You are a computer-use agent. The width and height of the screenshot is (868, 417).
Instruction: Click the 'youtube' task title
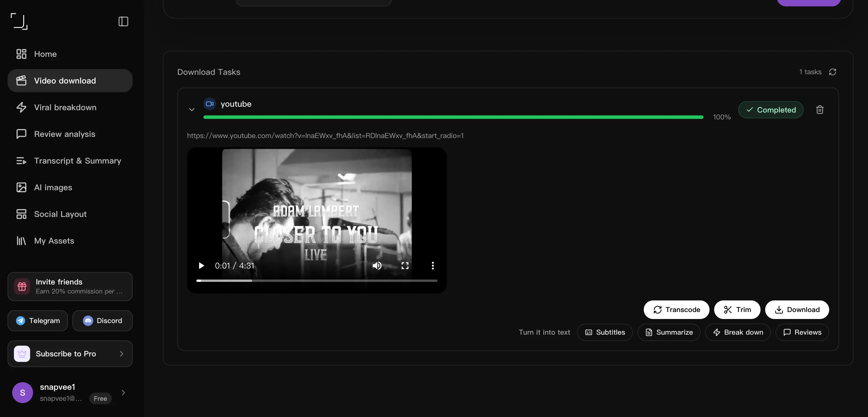click(x=236, y=104)
